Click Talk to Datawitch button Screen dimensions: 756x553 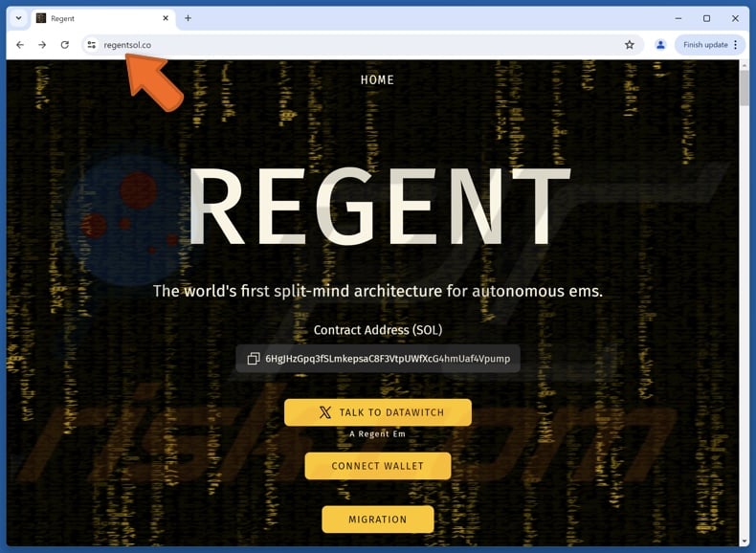pyautogui.click(x=378, y=412)
